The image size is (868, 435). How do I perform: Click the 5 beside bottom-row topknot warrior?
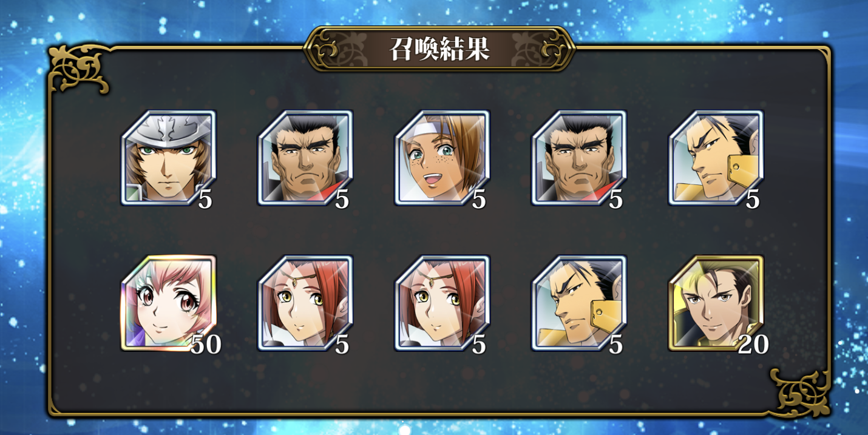point(616,345)
